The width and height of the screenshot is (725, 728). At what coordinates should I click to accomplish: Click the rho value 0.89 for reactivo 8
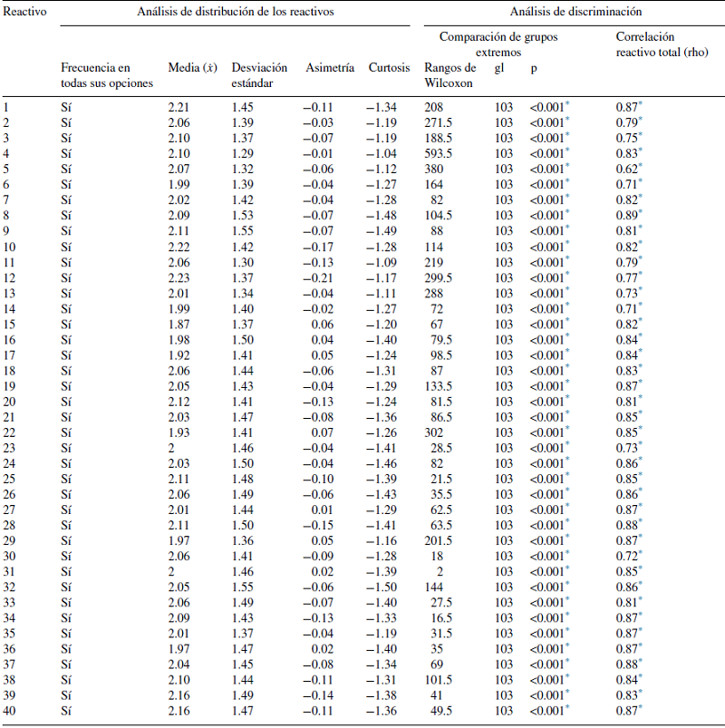coord(627,216)
